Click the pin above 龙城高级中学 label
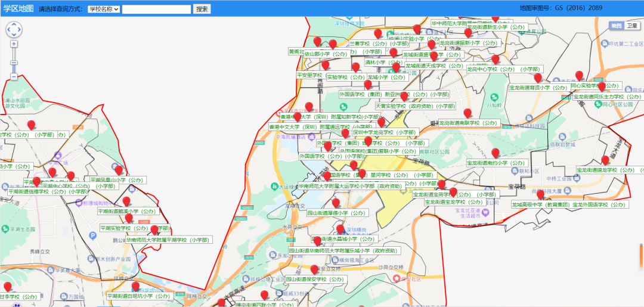The image size is (644, 307). 541,194
